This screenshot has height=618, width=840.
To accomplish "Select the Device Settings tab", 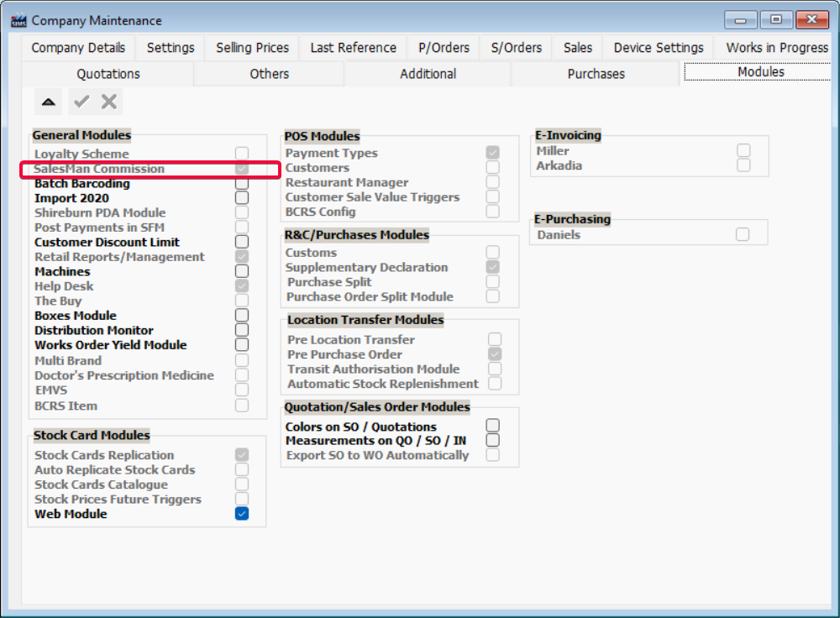I will click(x=659, y=48).
